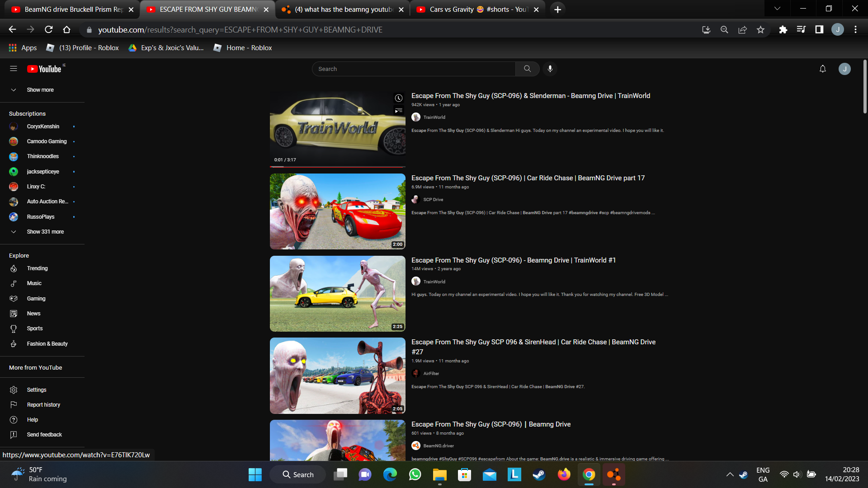This screenshot has height=488, width=868.
Task: Close the Cars vs Gravity tab
Action: [x=536, y=9]
